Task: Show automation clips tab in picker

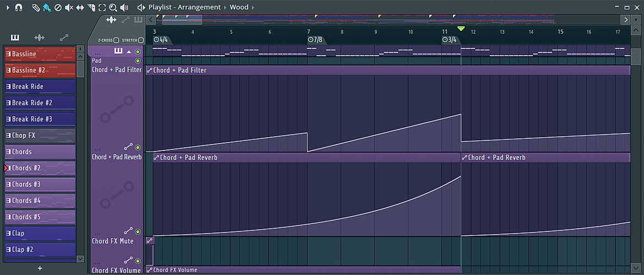Action: (64, 38)
